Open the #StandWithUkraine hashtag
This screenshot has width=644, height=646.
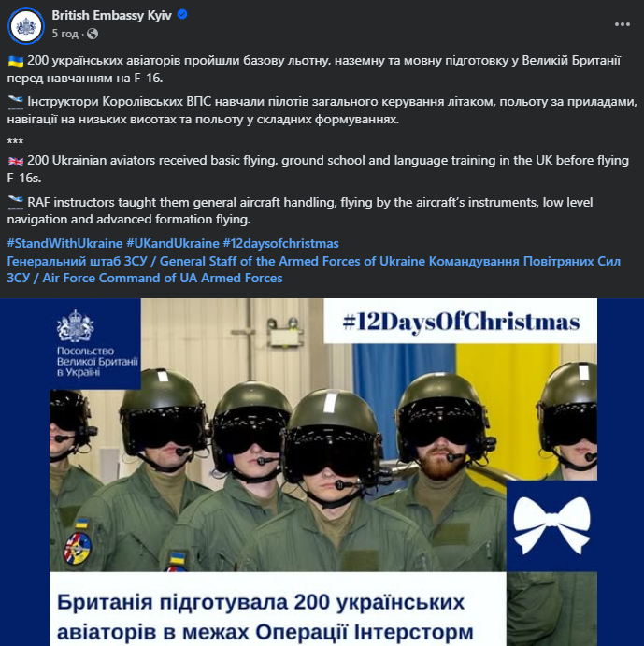coord(64,243)
